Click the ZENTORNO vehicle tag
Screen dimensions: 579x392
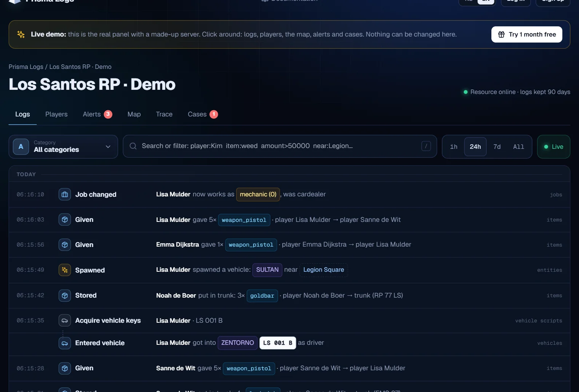click(238, 343)
